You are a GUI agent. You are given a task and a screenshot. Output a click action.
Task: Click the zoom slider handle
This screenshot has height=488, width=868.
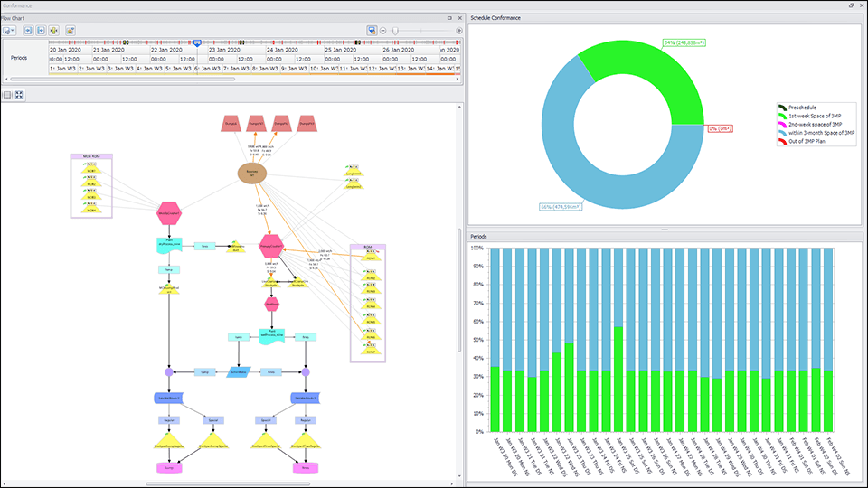(395, 31)
